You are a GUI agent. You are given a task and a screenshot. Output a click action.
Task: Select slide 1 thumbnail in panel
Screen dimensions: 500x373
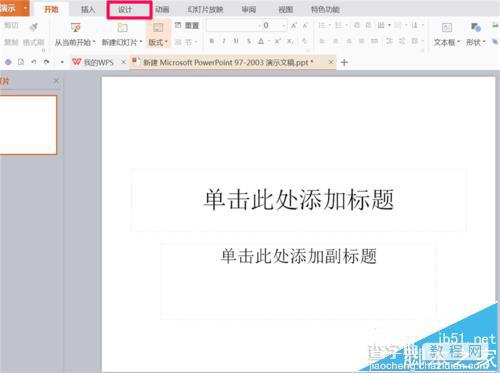(28, 125)
